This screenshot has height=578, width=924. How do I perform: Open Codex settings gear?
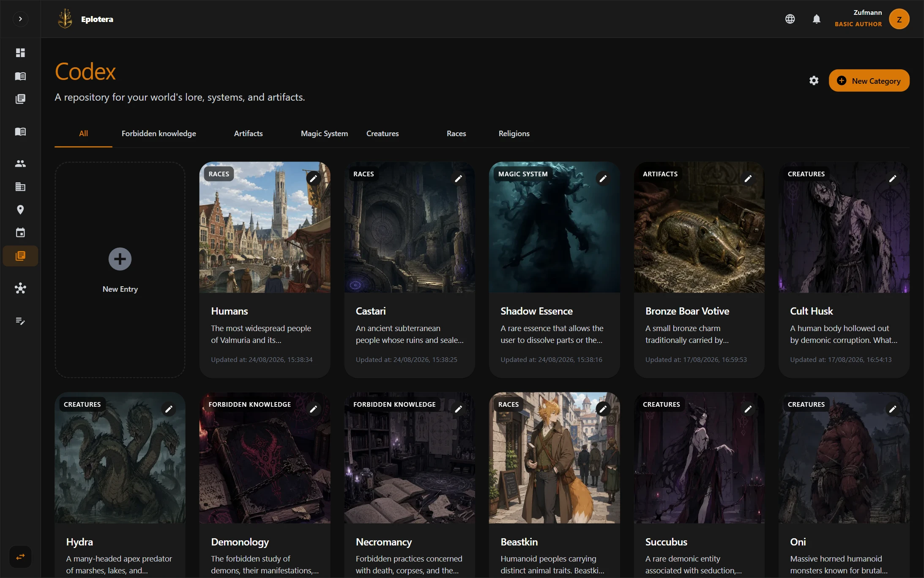click(814, 81)
